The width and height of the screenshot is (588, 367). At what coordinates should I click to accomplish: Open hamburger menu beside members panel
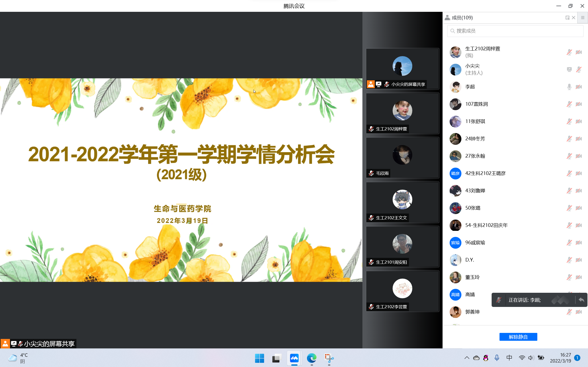[582, 18]
